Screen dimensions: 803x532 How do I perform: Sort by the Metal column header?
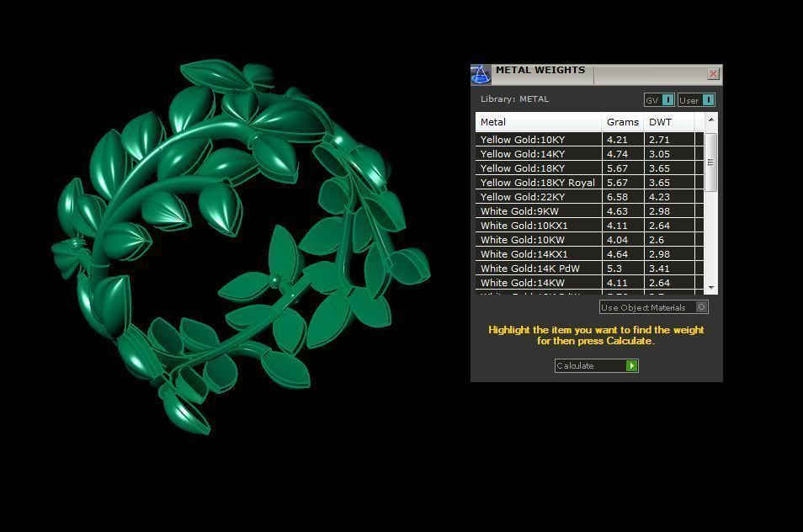(538, 122)
